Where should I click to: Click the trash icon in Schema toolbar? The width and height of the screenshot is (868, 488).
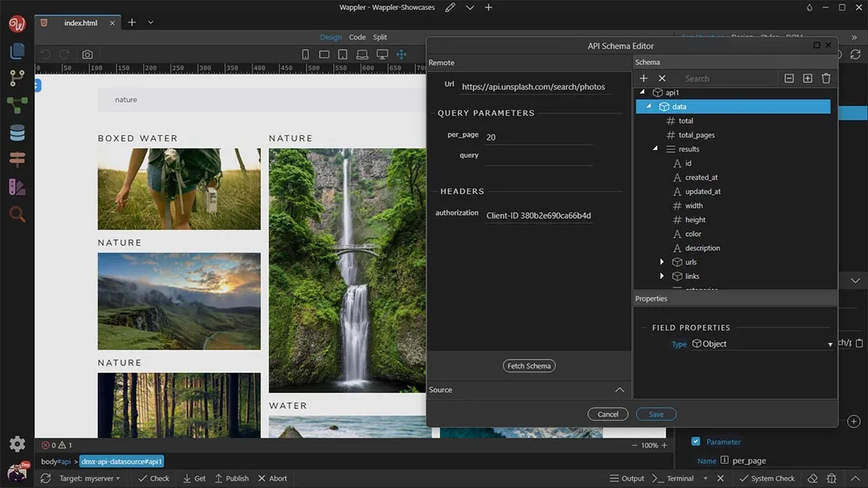826,78
